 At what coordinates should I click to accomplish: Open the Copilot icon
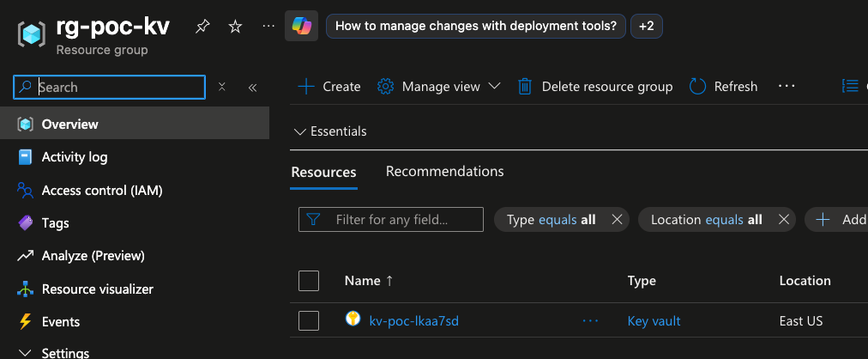pos(302,26)
